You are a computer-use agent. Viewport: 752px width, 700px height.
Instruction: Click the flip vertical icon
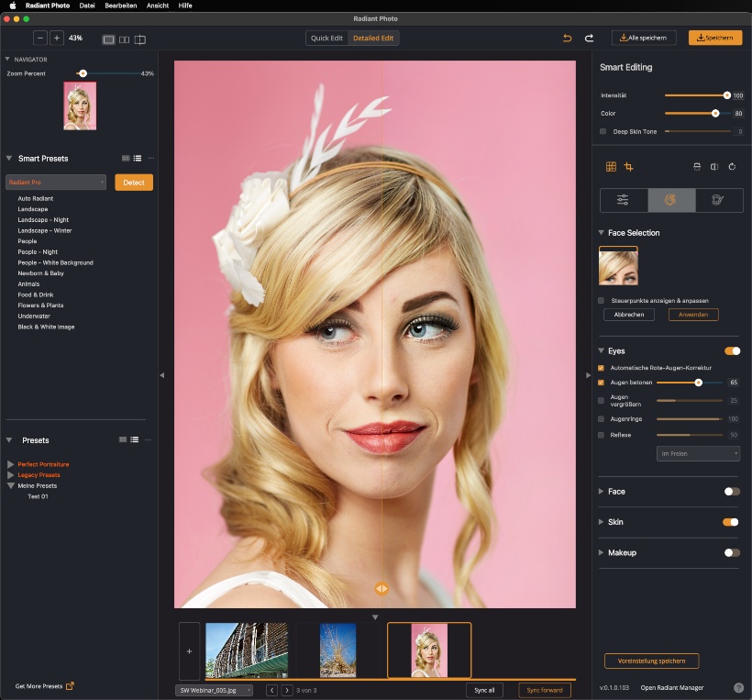(x=697, y=166)
